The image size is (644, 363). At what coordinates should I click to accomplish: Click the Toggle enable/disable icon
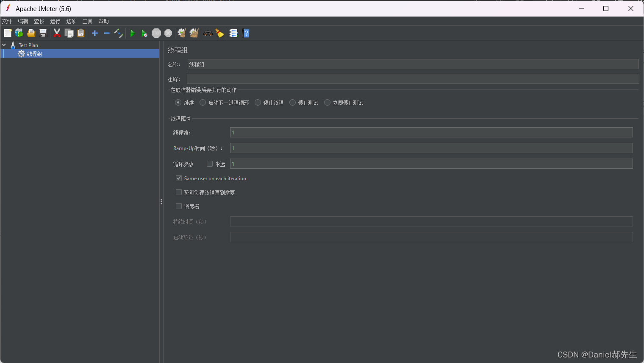tap(119, 33)
